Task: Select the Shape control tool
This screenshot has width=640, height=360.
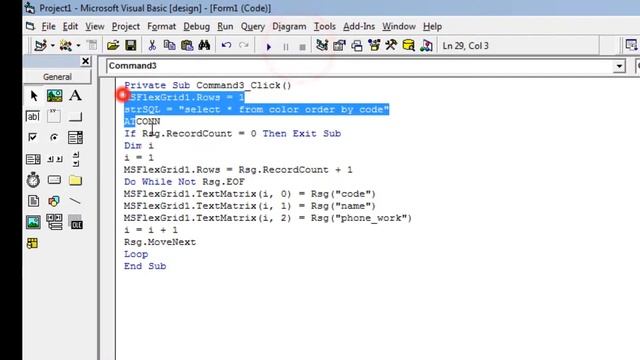Action: pyautogui.click(x=54, y=201)
